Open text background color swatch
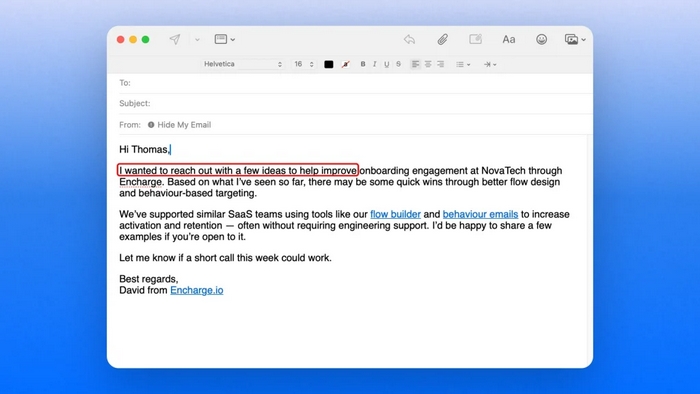The width and height of the screenshot is (700, 394). click(346, 64)
